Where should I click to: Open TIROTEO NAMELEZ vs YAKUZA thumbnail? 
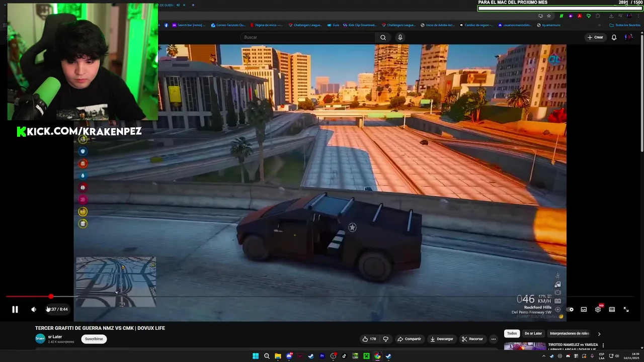525,346
